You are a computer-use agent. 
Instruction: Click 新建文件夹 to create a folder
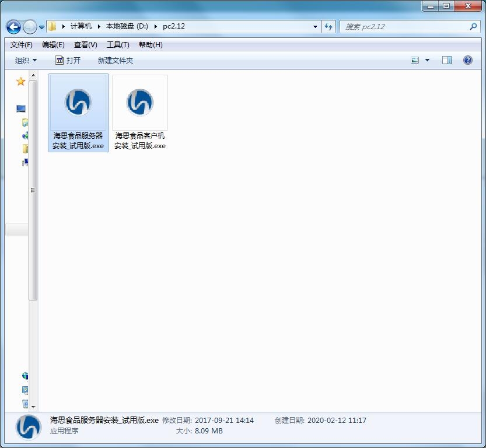tap(116, 61)
